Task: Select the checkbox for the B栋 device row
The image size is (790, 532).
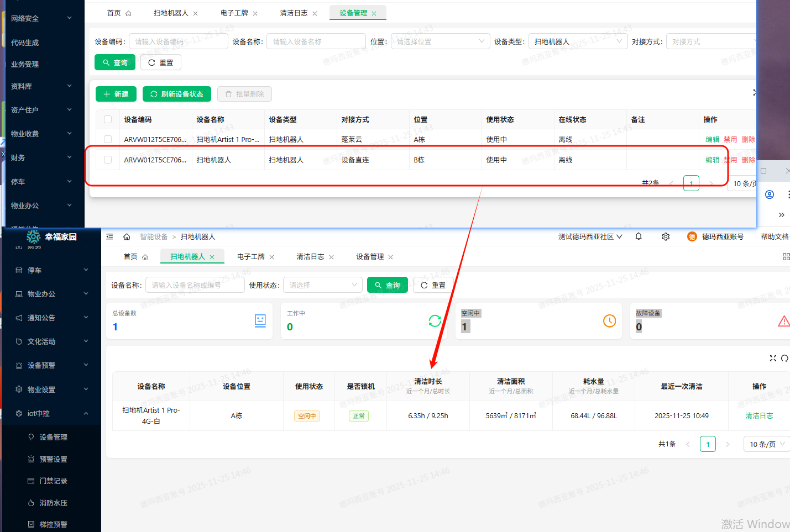Action: [x=108, y=160]
